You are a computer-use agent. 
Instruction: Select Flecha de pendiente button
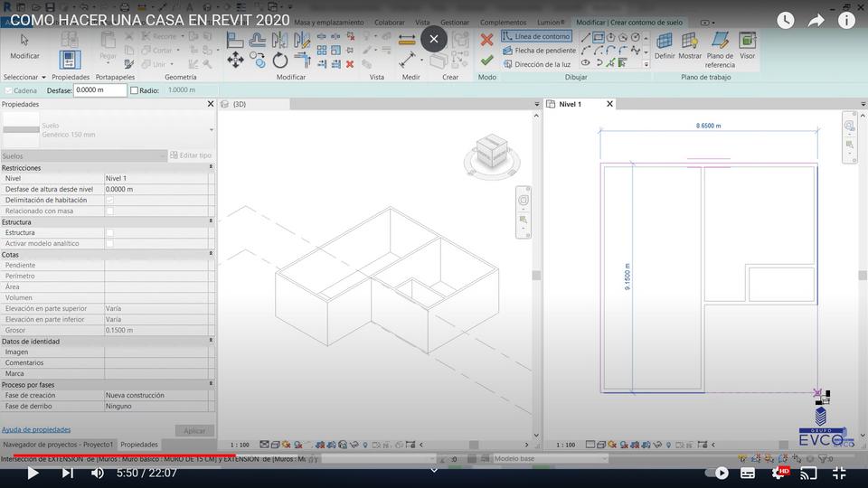tap(540, 51)
